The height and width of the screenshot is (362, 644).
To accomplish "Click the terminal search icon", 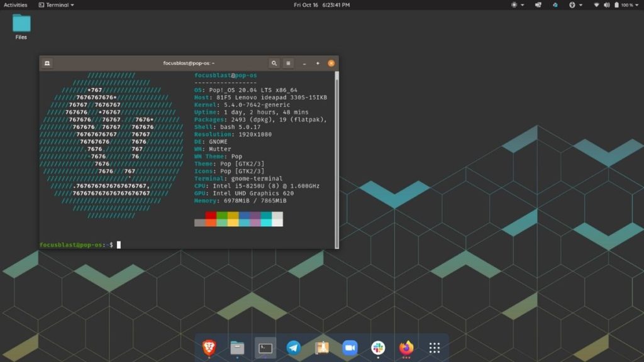I will (x=274, y=63).
